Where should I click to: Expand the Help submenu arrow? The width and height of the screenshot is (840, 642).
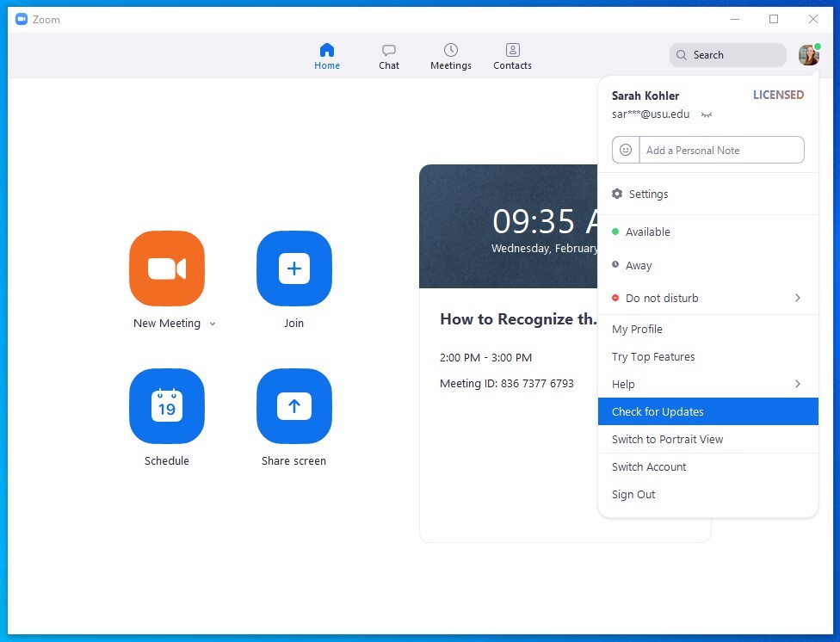click(x=797, y=384)
